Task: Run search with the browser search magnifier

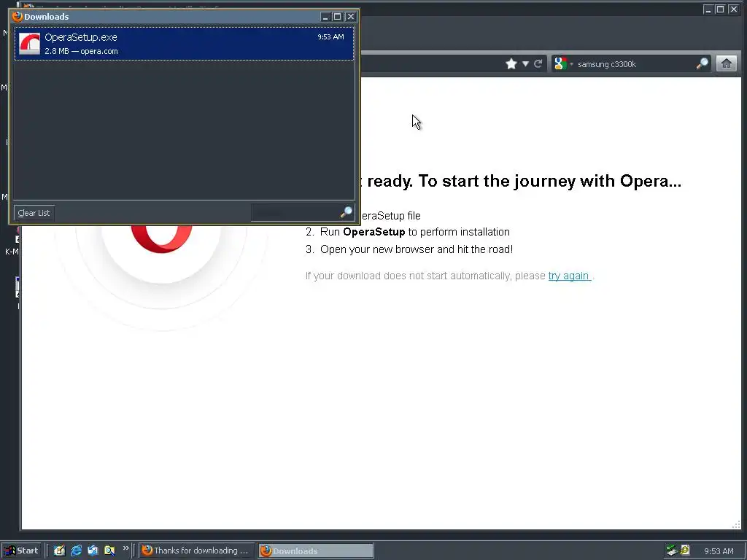Action: (703, 64)
